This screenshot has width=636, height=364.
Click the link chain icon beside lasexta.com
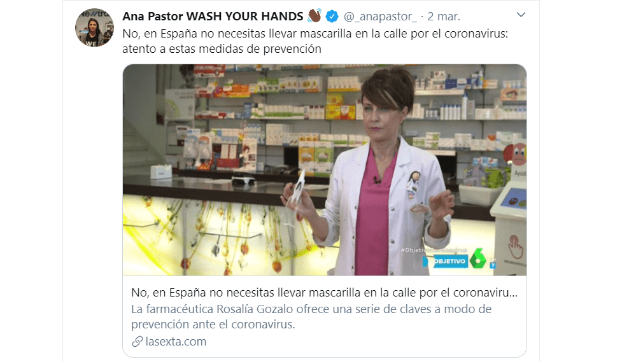(137, 341)
